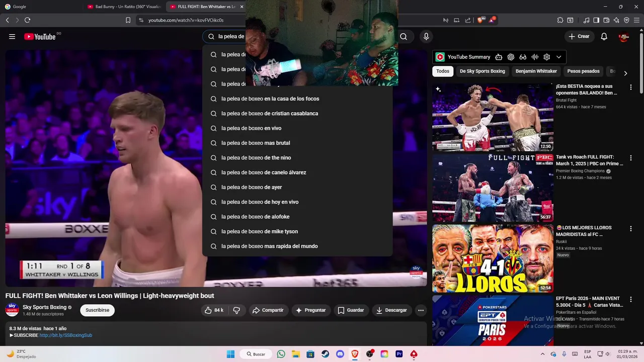Click the Suscribirse button
This screenshot has height=362, width=644.
click(x=98, y=310)
